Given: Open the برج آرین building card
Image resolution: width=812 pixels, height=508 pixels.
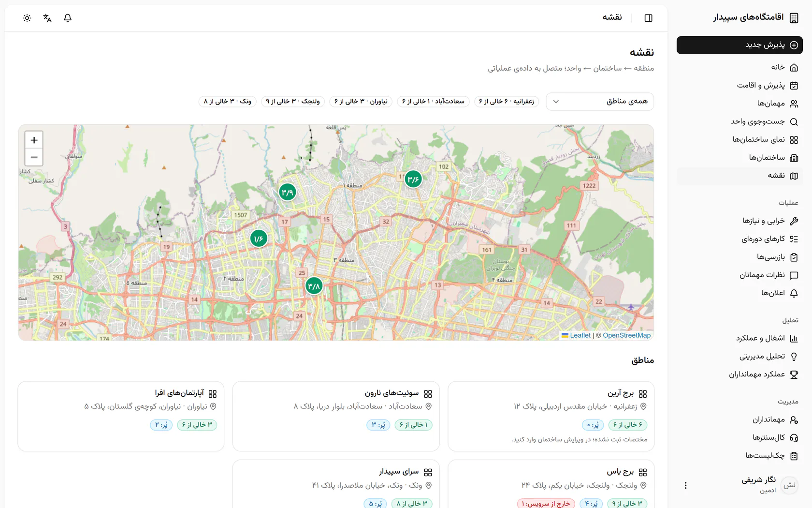Looking at the screenshot, I should click(x=551, y=416).
